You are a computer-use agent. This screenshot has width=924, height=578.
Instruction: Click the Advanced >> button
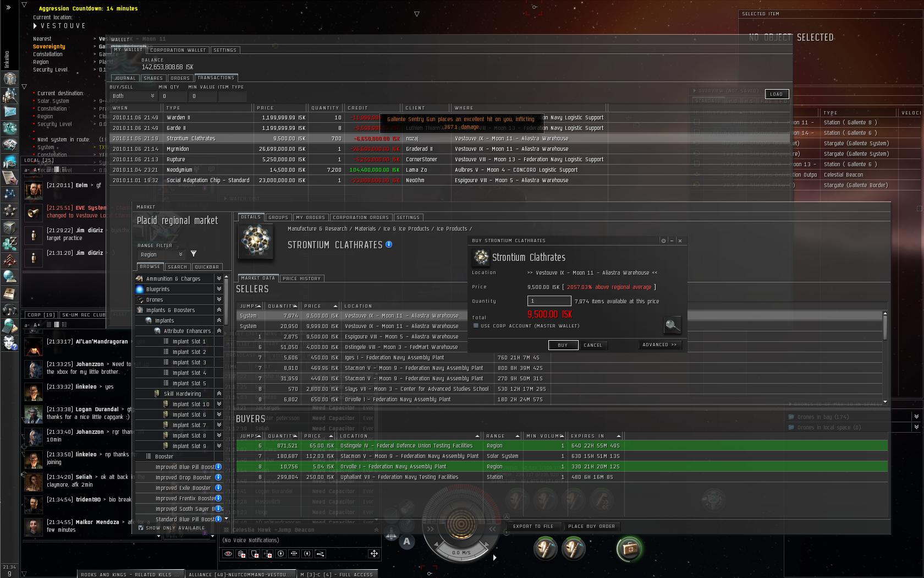(x=659, y=345)
